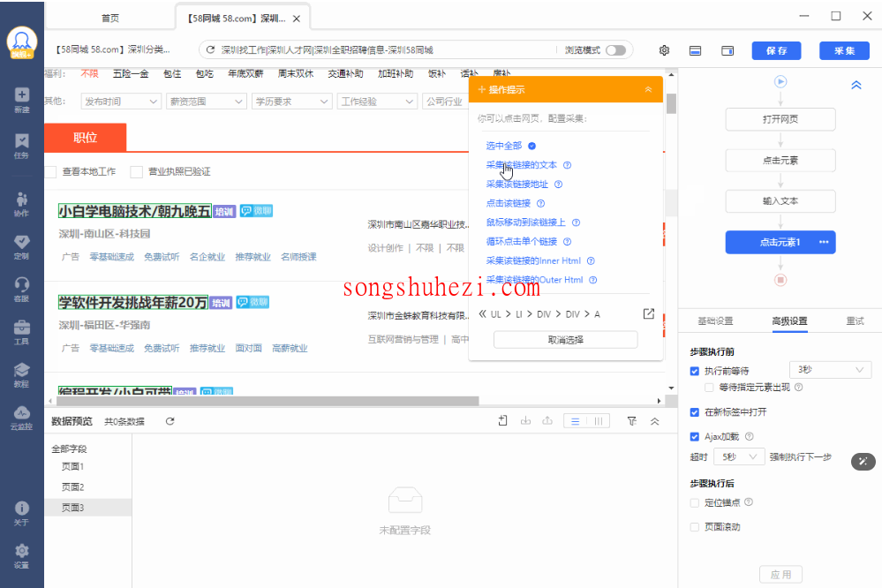Switch data preview to column view
Viewport: 882px width, 588px height.
point(599,421)
